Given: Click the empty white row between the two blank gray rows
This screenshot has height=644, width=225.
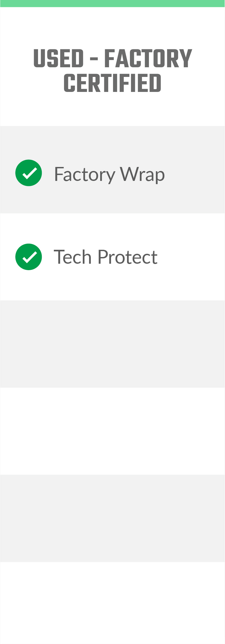Looking at the screenshot, I should click(x=112, y=431).
